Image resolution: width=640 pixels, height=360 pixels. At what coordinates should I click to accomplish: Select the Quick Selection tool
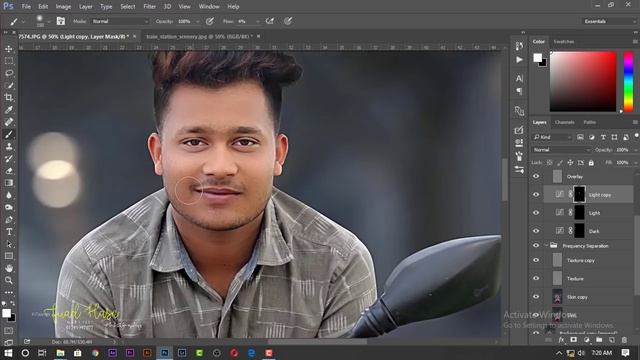coord(9,85)
